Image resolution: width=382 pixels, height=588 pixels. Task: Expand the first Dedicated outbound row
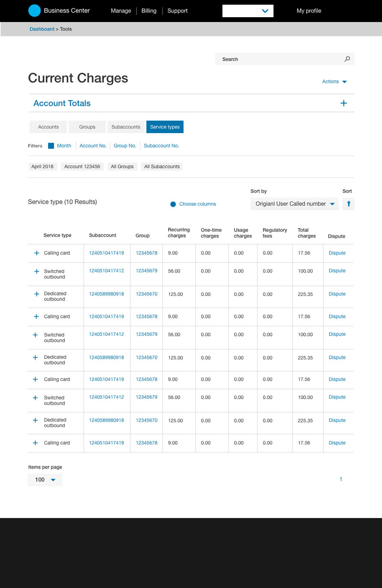pyautogui.click(x=36, y=294)
